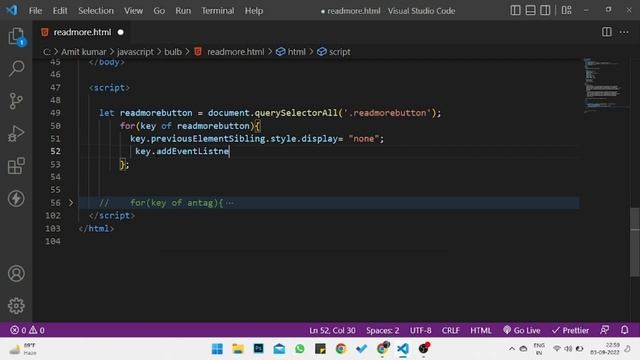The width and height of the screenshot is (640, 360).
Task: Open 'html' breadcrumb symbol dropdown
Action: (291, 52)
